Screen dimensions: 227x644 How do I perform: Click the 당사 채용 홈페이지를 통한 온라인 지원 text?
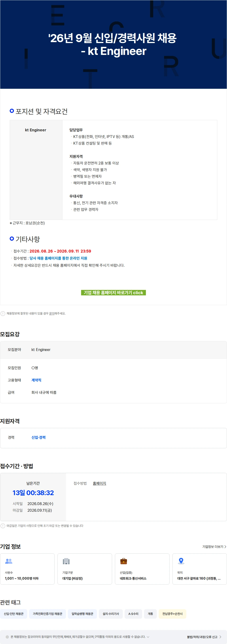coord(58,258)
